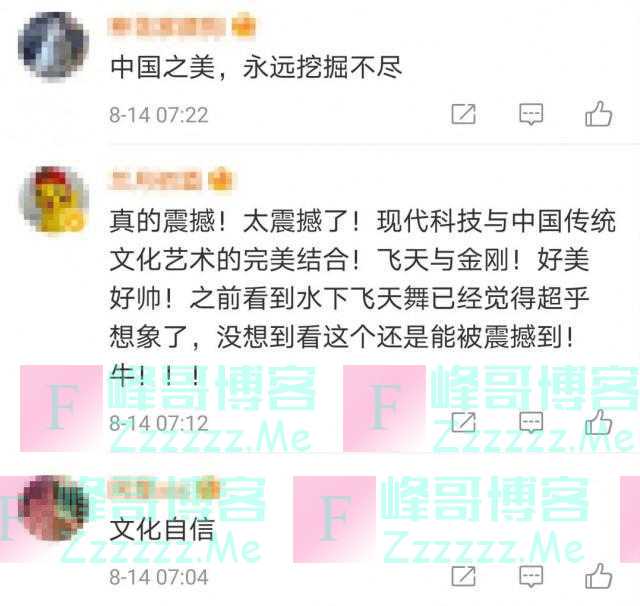The height and width of the screenshot is (606, 640).
Task: Open the comment 中国之美，永远挖掘不尽
Action: 256,67
